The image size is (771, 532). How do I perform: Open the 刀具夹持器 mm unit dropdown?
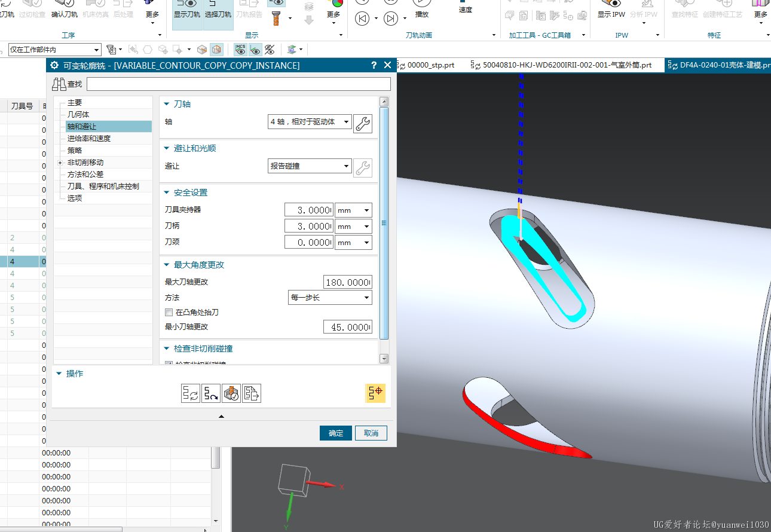[353, 210]
